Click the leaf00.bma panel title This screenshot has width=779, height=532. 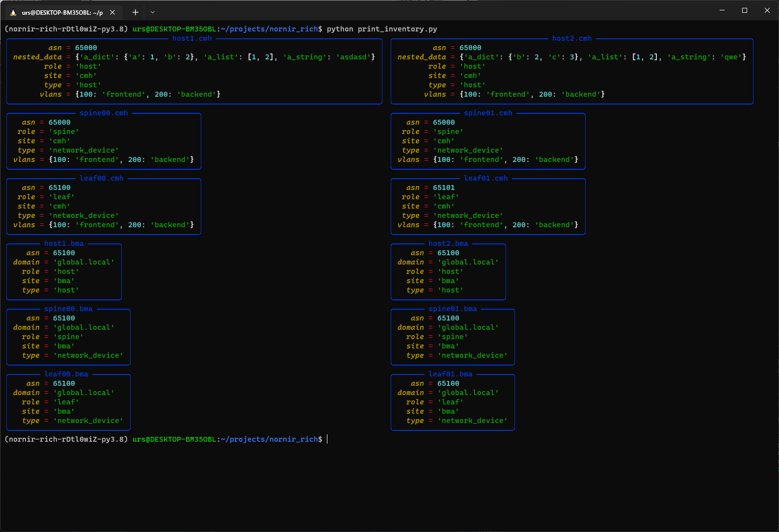[66, 374]
